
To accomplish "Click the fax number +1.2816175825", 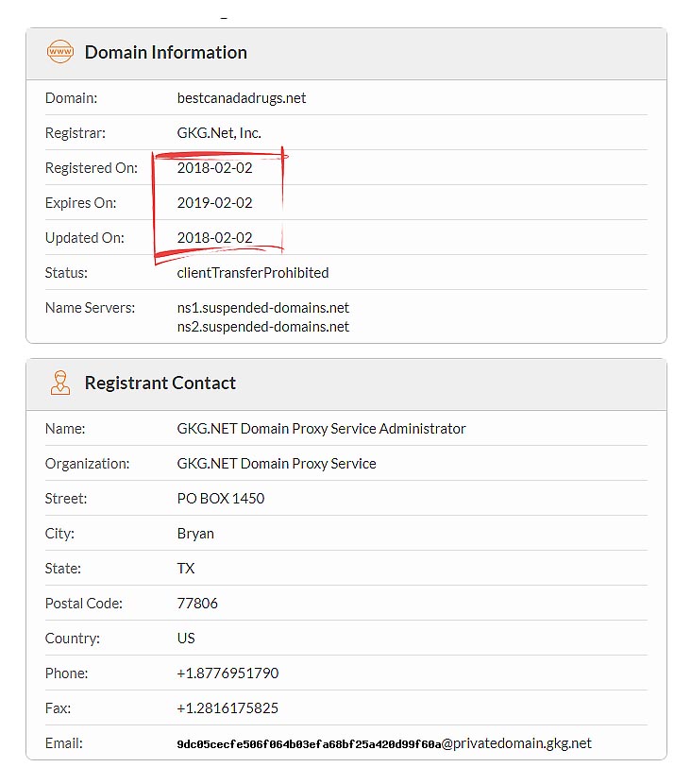I will click(228, 708).
